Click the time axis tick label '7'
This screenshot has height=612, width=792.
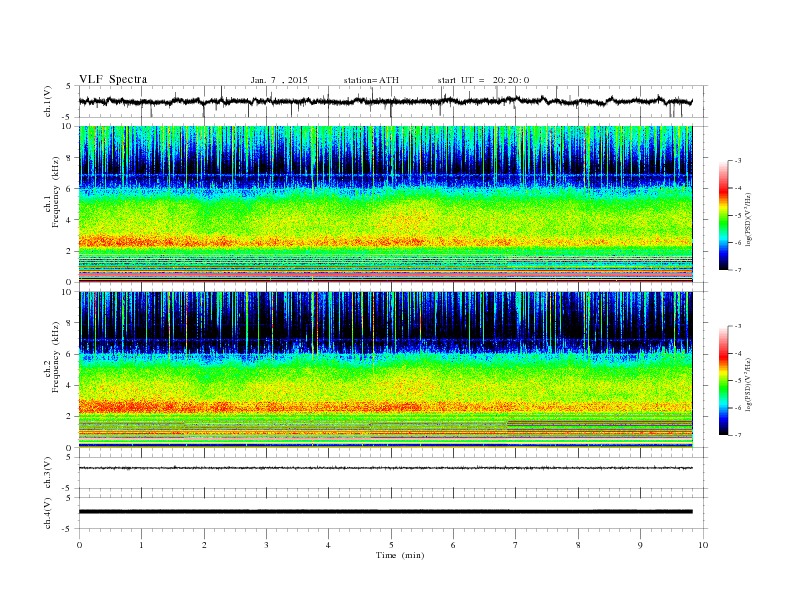pyautogui.click(x=516, y=545)
